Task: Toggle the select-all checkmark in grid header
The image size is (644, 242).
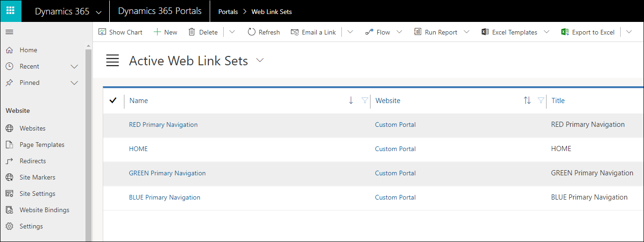Action: point(113,100)
